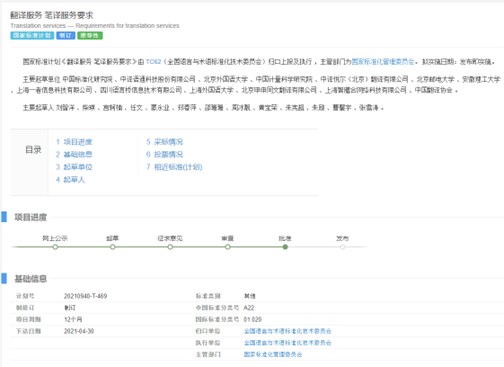This screenshot has height=367, width=504.
Task: Click the 国际标准分类号 field label
Action: [217, 319]
